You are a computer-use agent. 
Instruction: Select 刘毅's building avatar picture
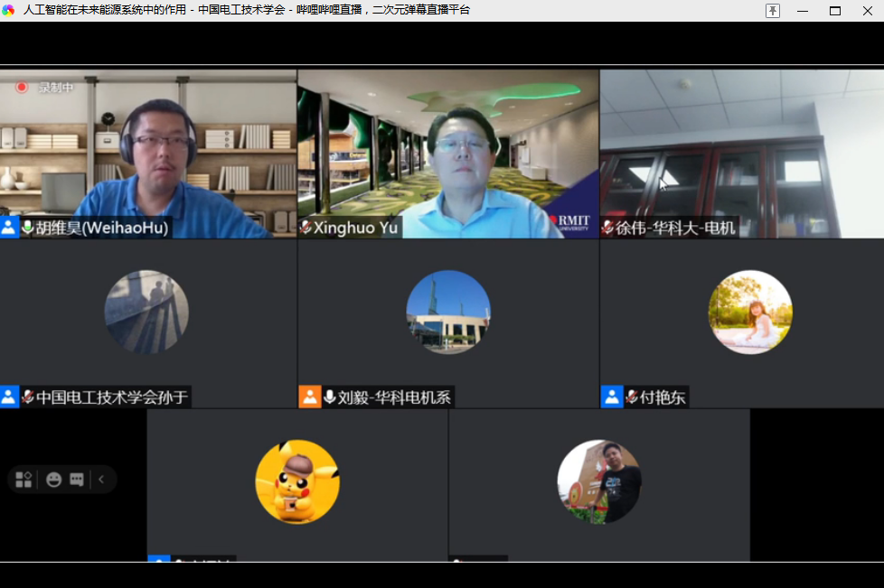(447, 313)
